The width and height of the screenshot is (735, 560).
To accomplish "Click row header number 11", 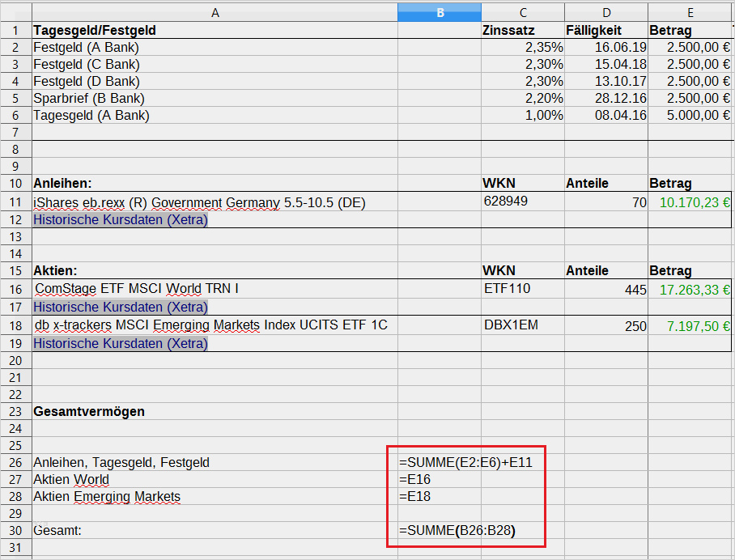I will pyautogui.click(x=15, y=203).
